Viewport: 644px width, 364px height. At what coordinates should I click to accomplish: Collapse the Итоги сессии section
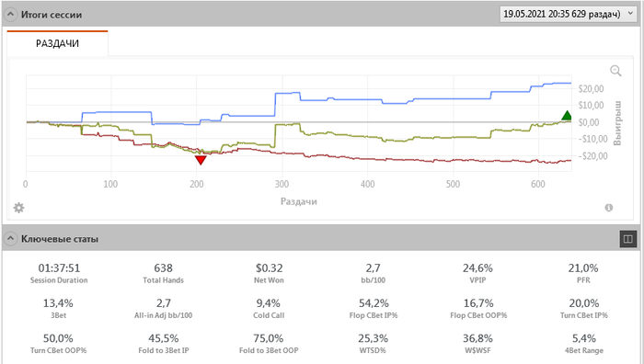tap(11, 15)
